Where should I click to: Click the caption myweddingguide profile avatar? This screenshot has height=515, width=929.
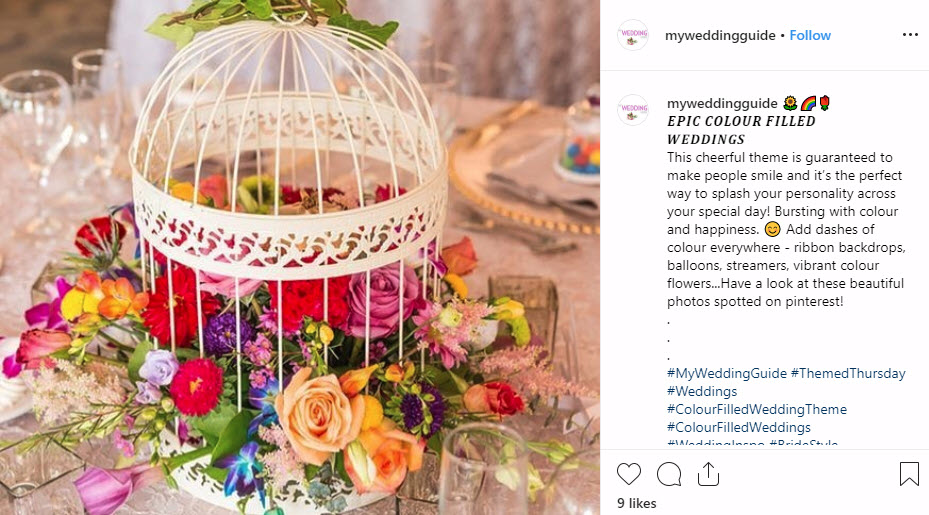[x=633, y=110]
